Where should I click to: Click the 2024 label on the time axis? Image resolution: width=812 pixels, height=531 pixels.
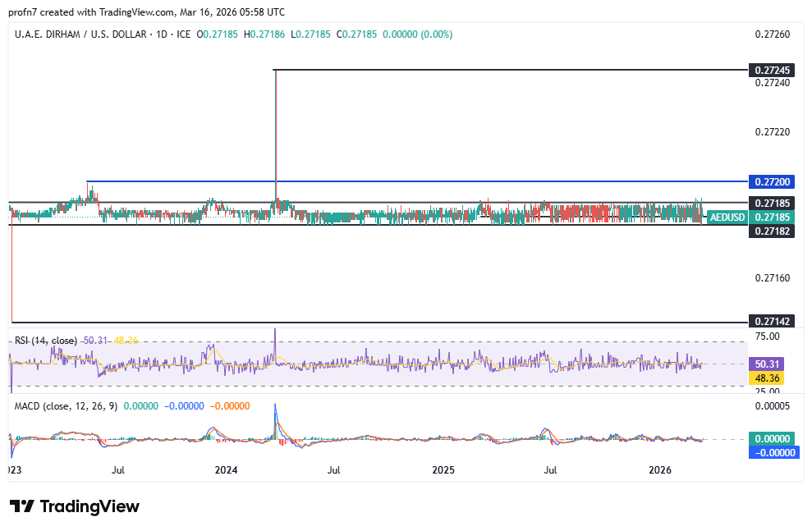coord(226,470)
